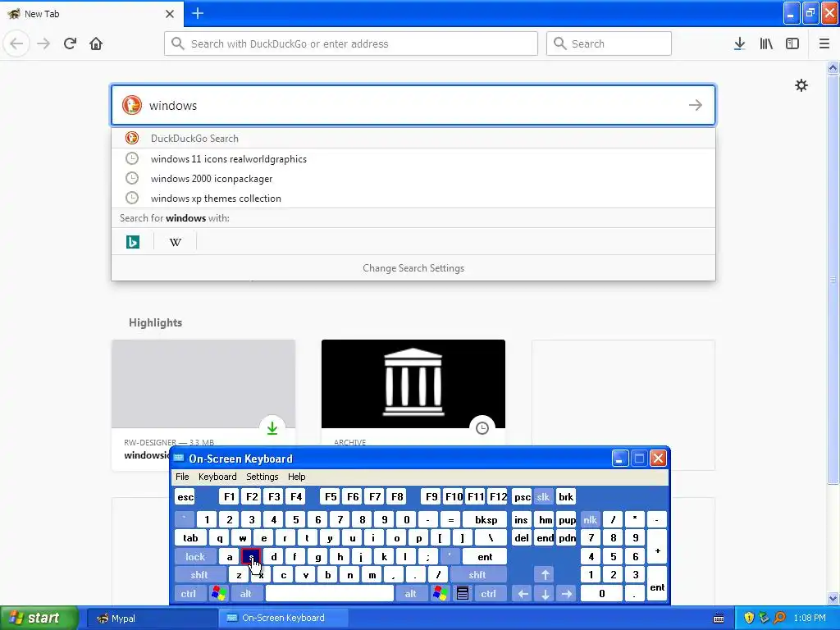The image size is (840, 630).
Task: Open the Help menu in On-Screen Keyboard
Action: tap(296, 477)
